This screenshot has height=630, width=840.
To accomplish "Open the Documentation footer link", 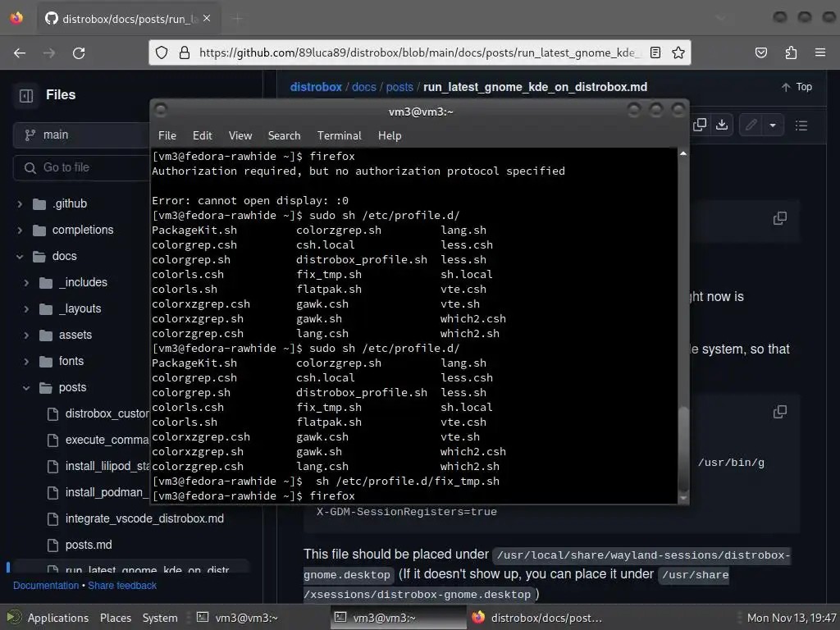I will (46, 586).
